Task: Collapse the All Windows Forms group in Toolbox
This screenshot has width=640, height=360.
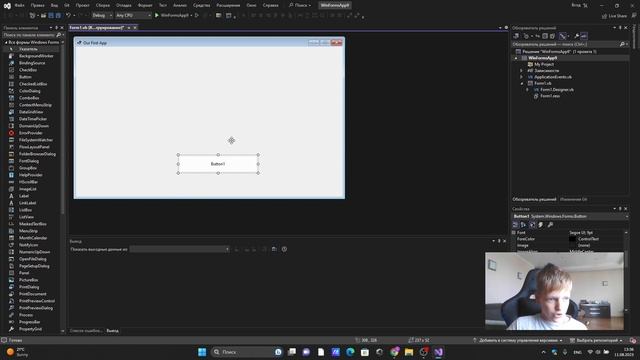Action: coord(6,42)
